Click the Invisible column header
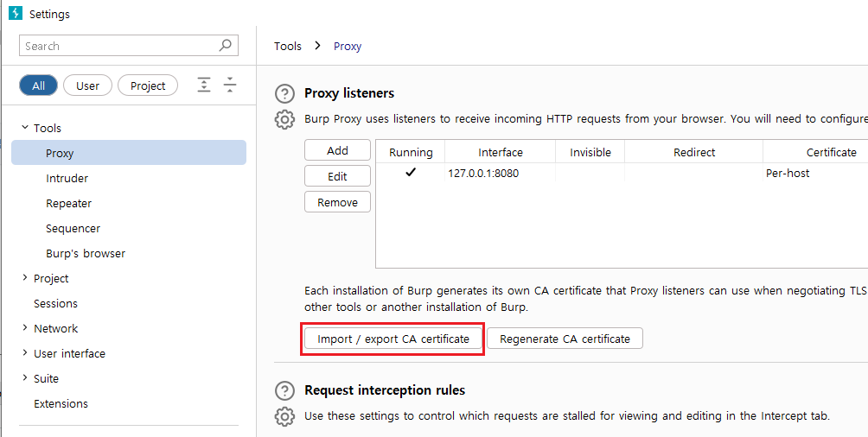 click(590, 152)
